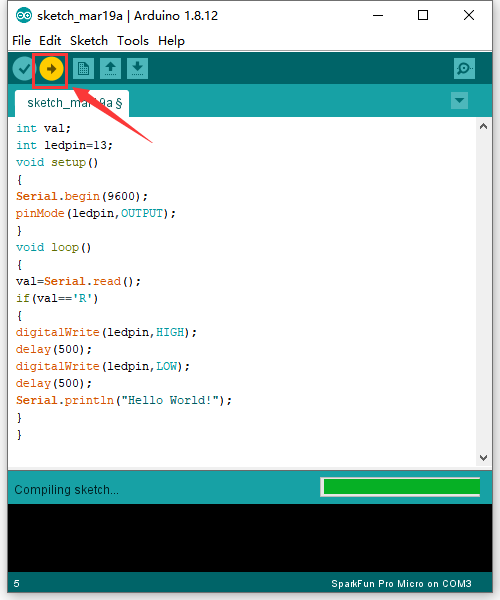This screenshot has height=600, width=500.
Task: Click the yellow Upload arrow button
Action: click(x=51, y=69)
